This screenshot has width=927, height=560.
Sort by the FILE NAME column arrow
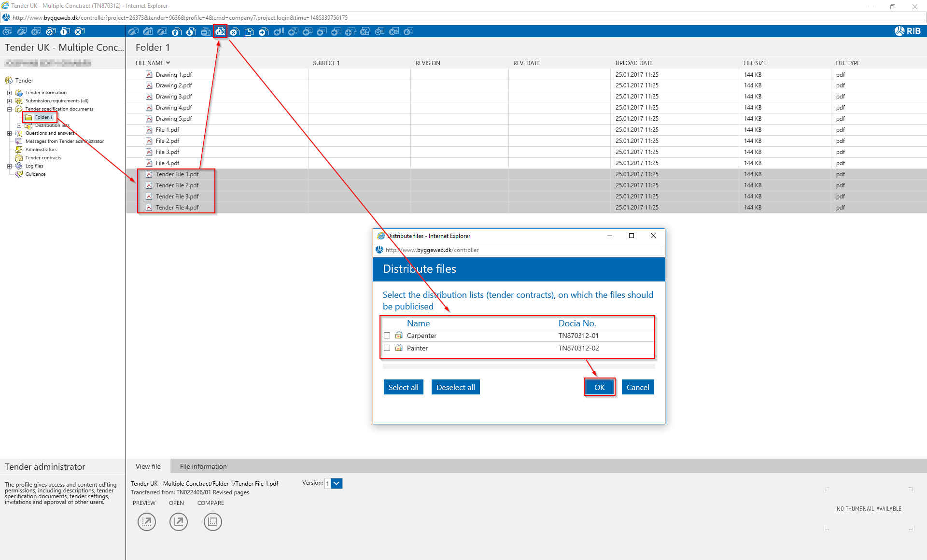point(168,63)
